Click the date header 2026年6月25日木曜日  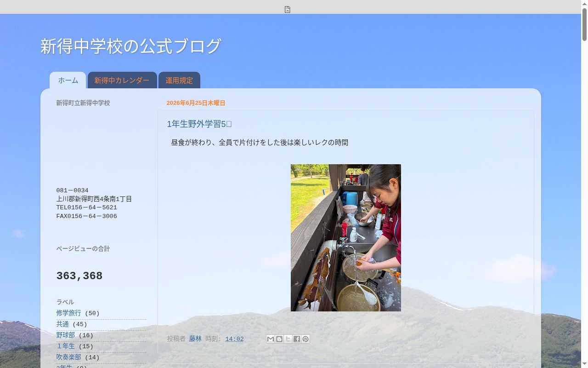tap(196, 103)
